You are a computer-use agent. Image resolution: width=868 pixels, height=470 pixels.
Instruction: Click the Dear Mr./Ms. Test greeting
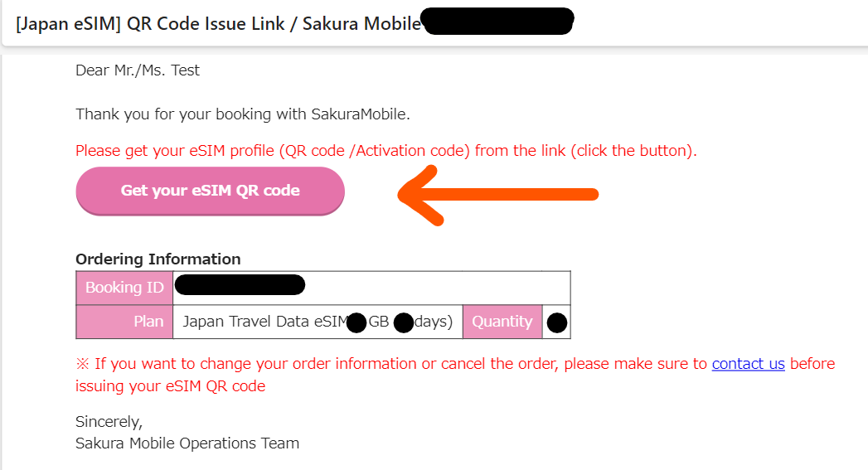(138, 70)
